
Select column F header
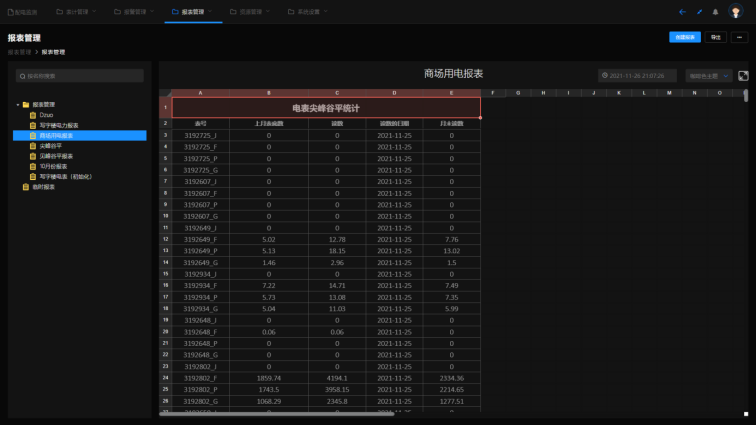pyautogui.click(x=493, y=93)
